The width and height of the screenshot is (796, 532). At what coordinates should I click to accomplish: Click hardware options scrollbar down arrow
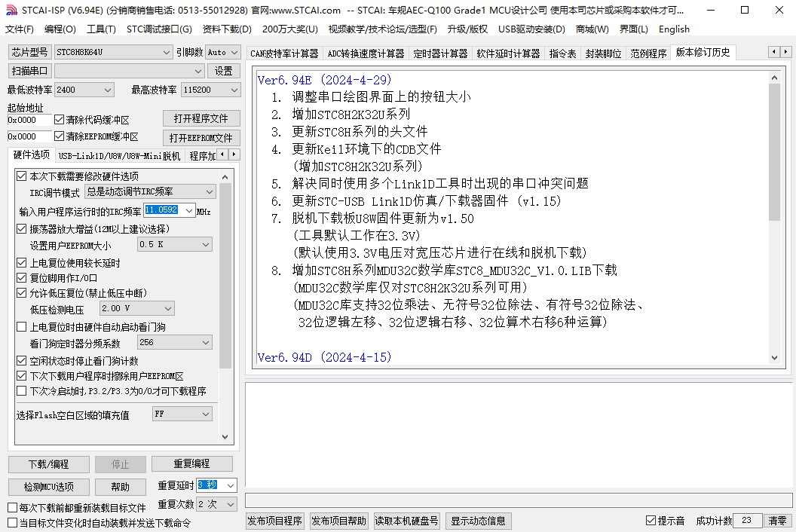click(225, 436)
